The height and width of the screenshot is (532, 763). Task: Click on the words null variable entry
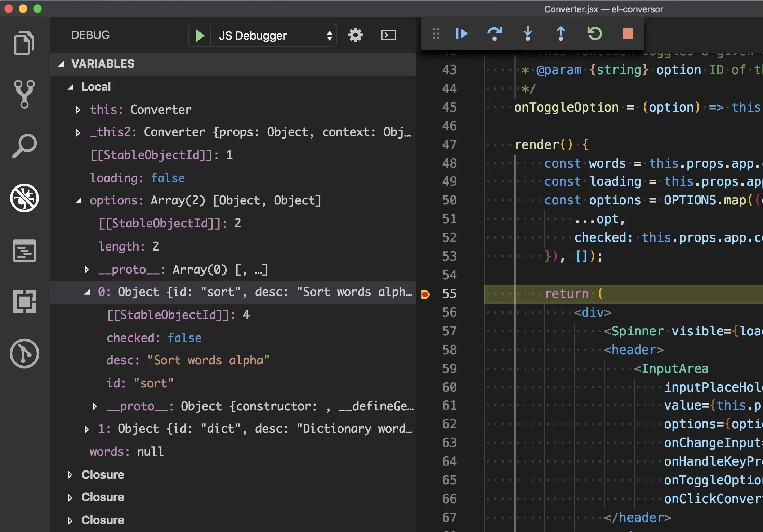coord(125,451)
